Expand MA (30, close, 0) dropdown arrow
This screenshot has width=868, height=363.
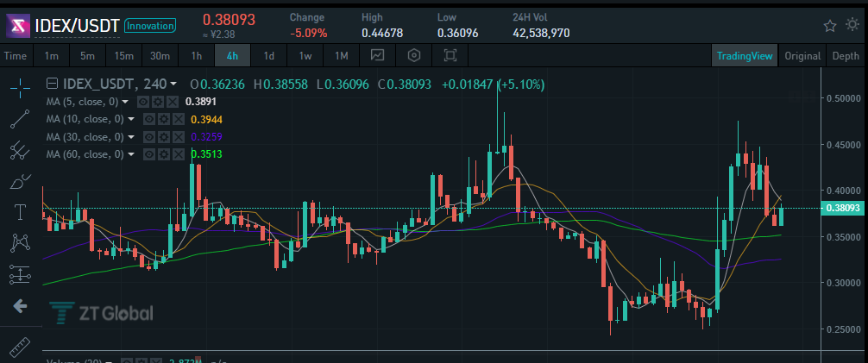pos(131,137)
